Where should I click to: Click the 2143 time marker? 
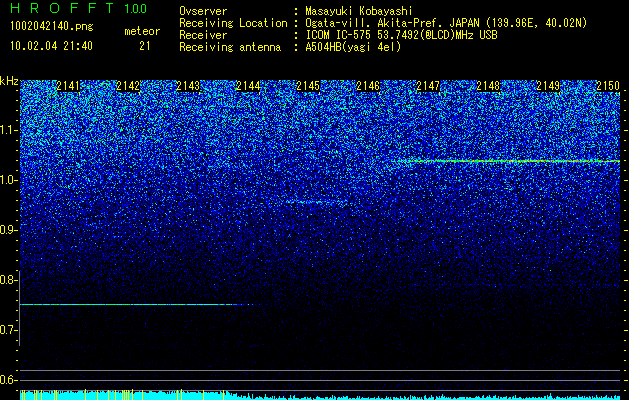pos(188,86)
